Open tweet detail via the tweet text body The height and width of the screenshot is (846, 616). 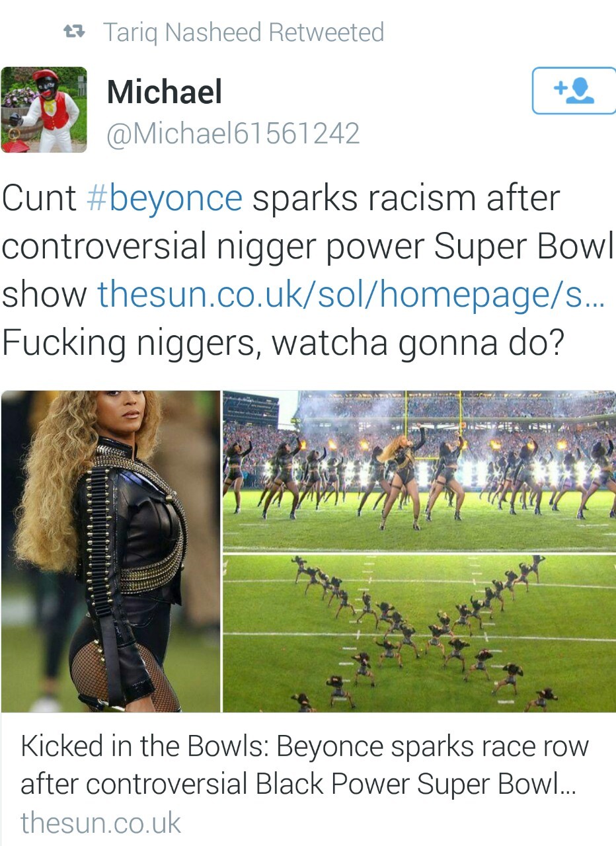click(308, 270)
